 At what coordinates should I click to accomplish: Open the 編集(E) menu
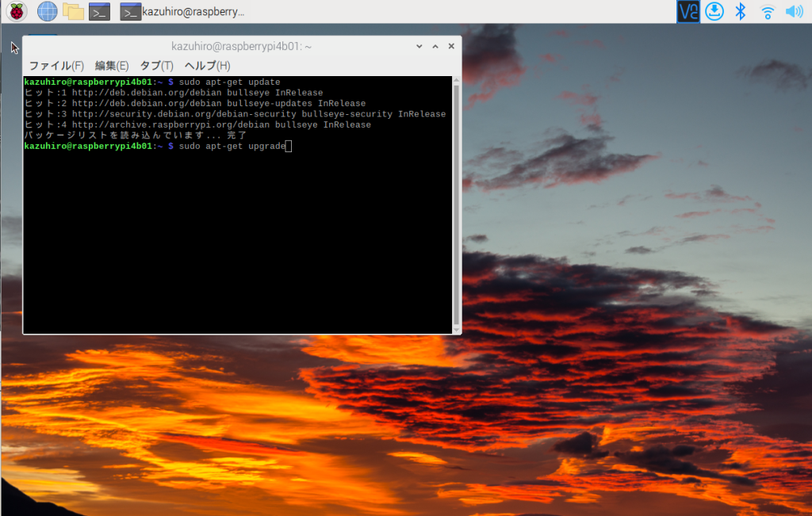[x=112, y=66]
